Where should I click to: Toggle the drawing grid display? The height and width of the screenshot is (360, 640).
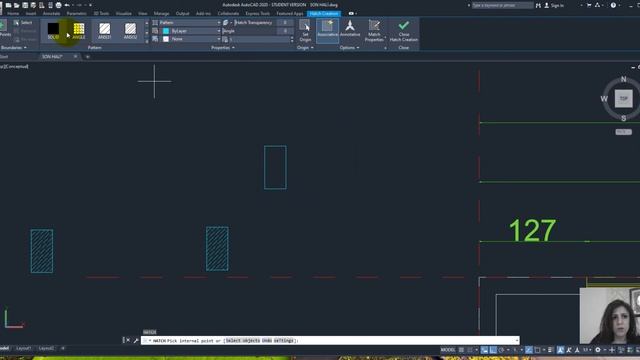point(461,350)
